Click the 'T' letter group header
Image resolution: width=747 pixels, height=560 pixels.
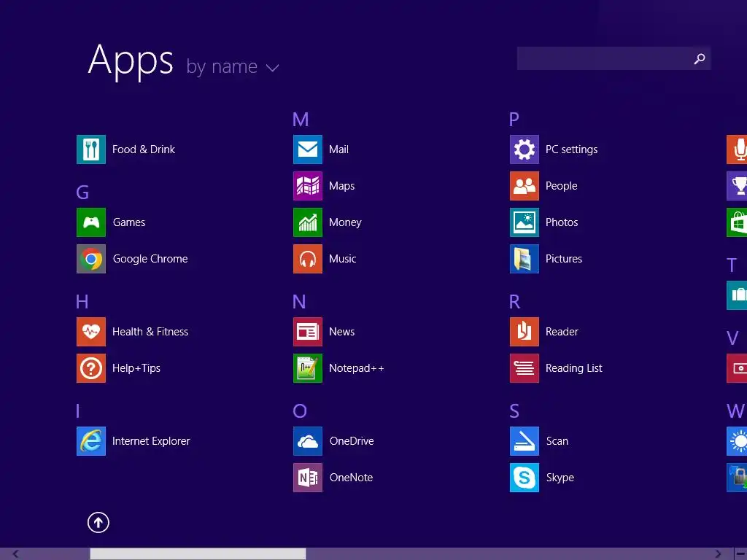(x=732, y=265)
